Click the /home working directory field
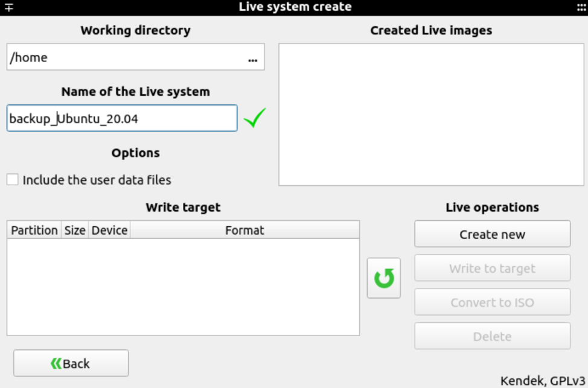 [121, 57]
